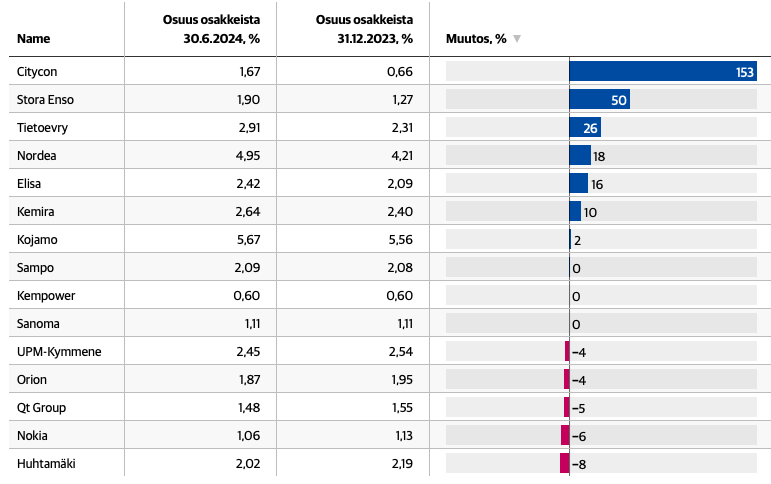Viewport: 771px width, 484px height.
Task: Sort by Osuus osakkeista 30.6.2024 header
Action: pos(211,29)
